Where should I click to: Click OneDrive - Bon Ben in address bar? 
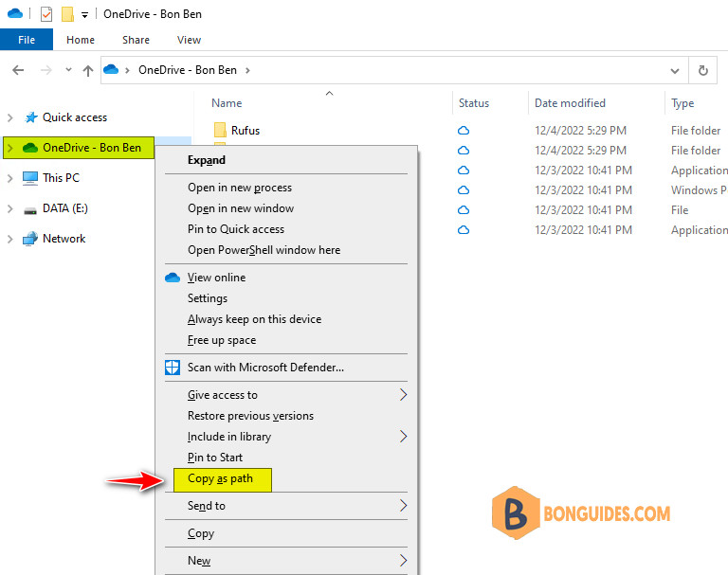(x=188, y=70)
